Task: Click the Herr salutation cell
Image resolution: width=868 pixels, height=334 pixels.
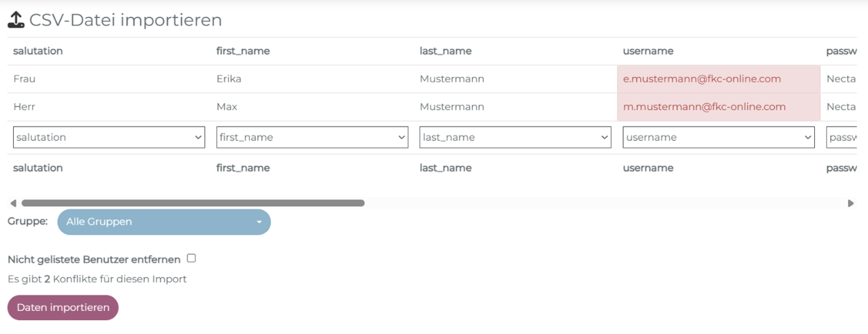Action: [24, 107]
